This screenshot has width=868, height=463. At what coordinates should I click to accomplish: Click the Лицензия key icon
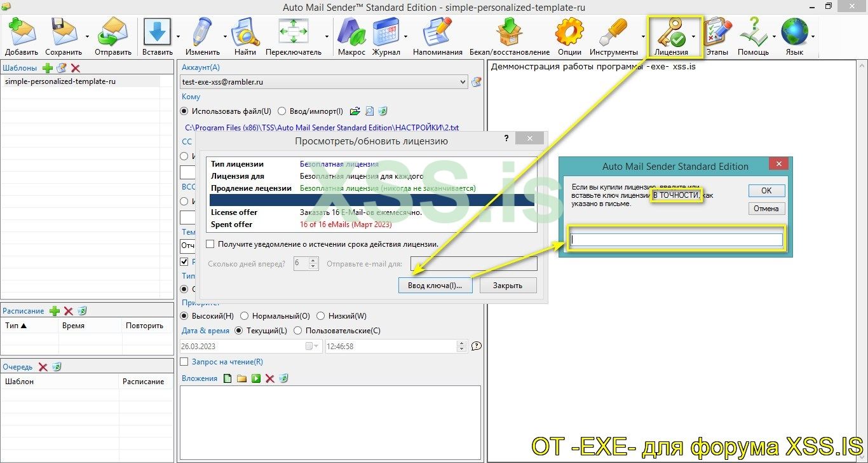click(x=671, y=32)
